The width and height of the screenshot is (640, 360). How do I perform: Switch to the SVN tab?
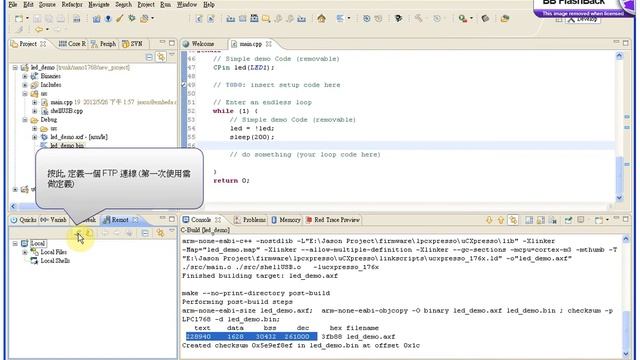(x=132, y=44)
